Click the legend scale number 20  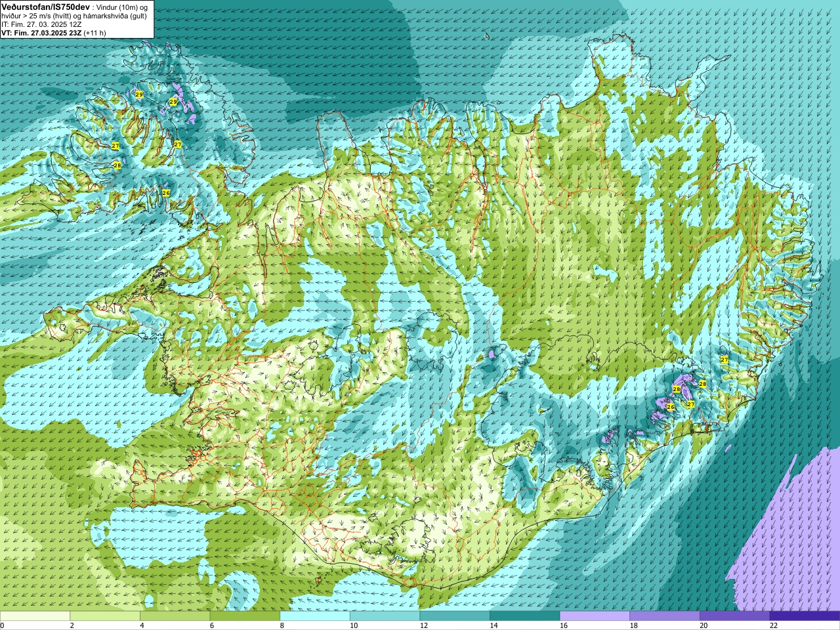[703, 625]
